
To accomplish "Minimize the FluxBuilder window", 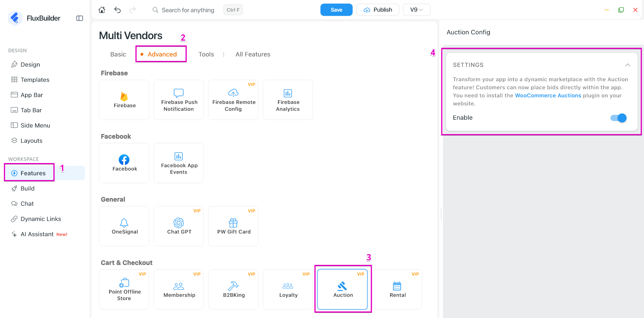I will pos(607,10).
